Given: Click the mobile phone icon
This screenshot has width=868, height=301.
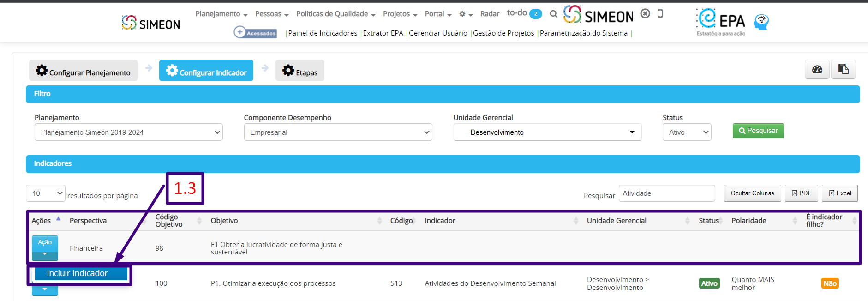Looking at the screenshot, I should click(660, 14).
